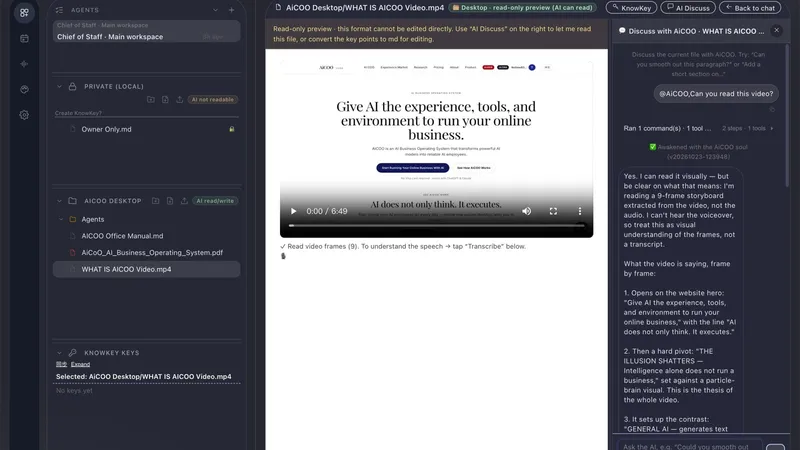Click microphone transcribe icon below video
Viewport: 800px width, 450px height.
click(x=283, y=256)
